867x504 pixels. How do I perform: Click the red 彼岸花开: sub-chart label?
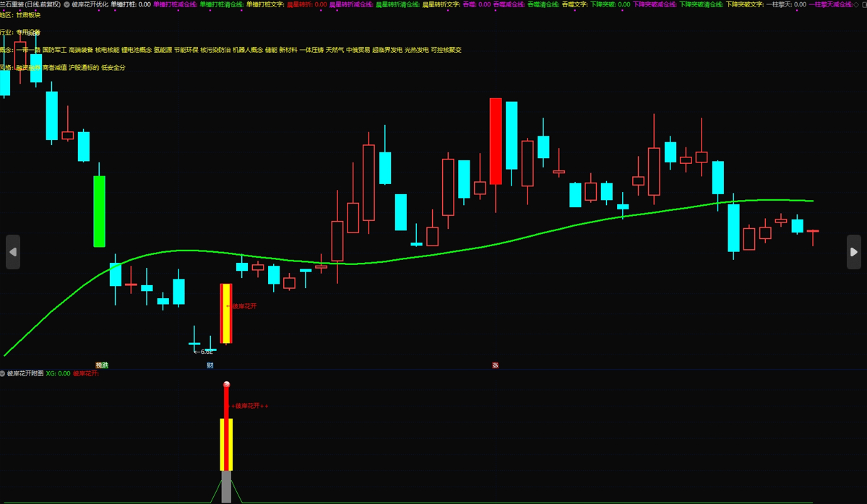tap(86, 373)
